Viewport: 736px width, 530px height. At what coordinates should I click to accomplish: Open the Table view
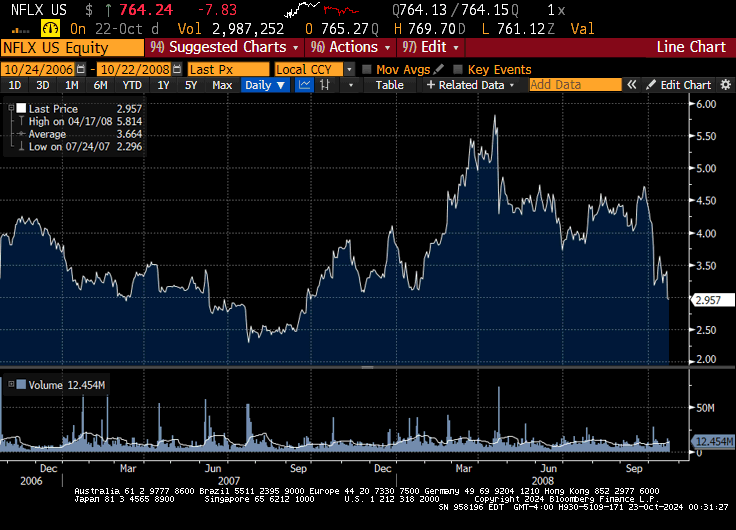pos(390,85)
